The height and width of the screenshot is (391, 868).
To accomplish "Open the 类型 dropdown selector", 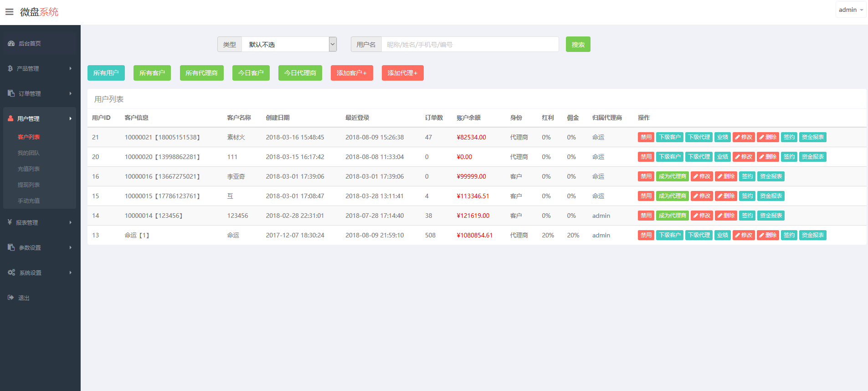I will point(289,45).
